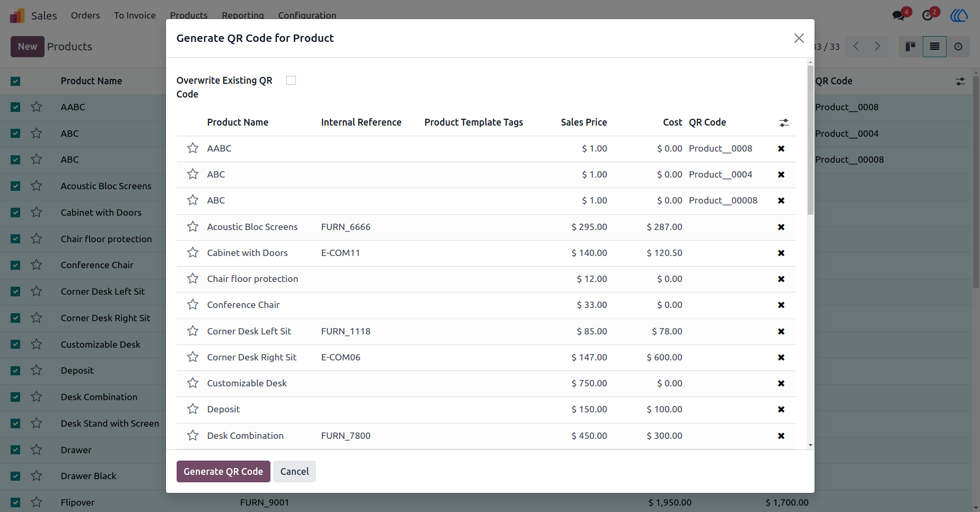Remove AABC row using its X icon

pyautogui.click(x=781, y=149)
